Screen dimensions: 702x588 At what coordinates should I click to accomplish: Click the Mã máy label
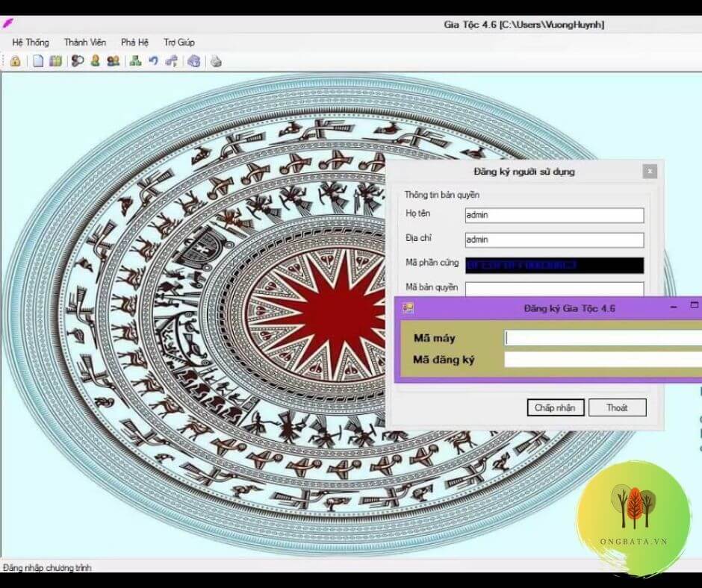435,338
